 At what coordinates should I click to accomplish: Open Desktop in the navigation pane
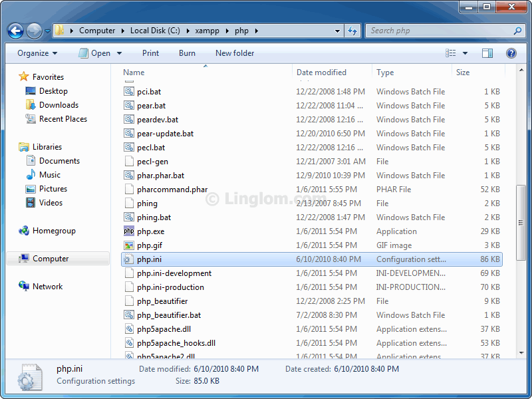47,91
